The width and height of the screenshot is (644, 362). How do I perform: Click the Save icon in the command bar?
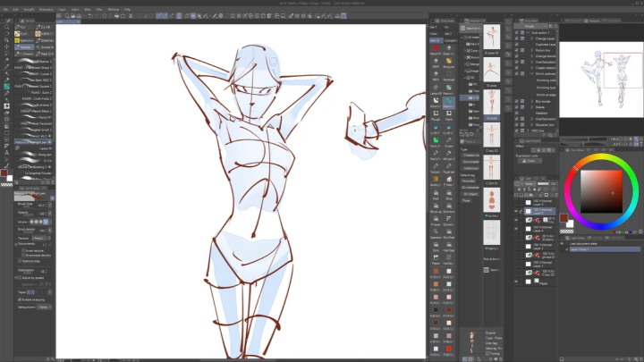point(80,16)
